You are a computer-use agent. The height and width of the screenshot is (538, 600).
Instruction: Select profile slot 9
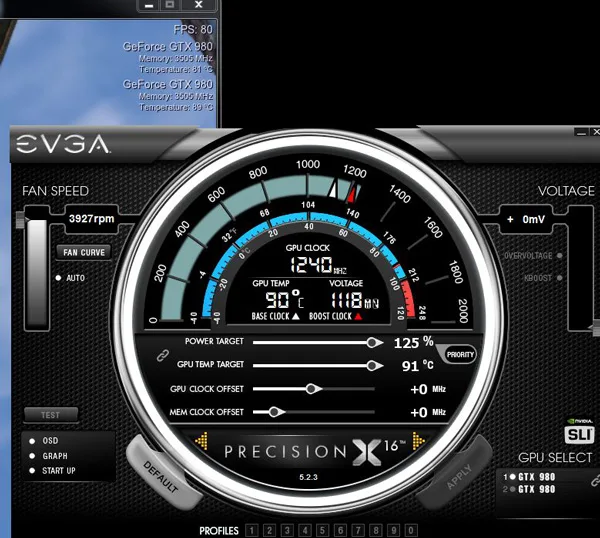click(x=394, y=530)
